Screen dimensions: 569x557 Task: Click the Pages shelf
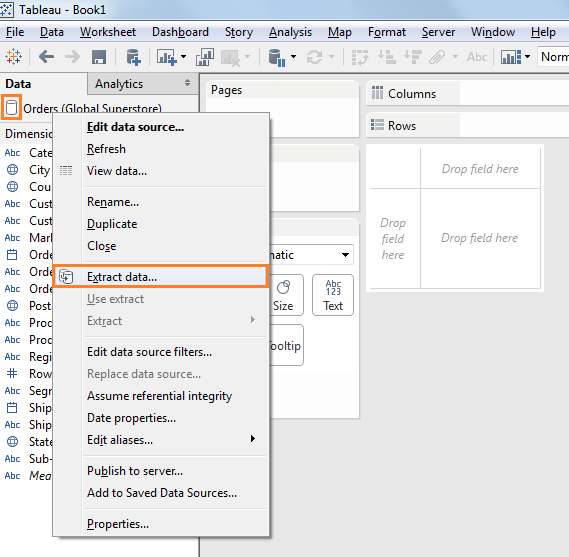[x=283, y=109]
